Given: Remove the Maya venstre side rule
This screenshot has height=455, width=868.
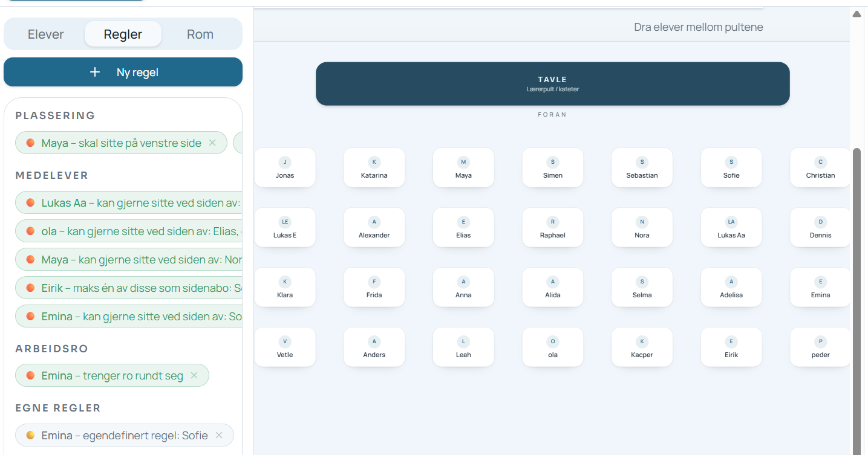Looking at the screenshot, I should pos(212,143).
